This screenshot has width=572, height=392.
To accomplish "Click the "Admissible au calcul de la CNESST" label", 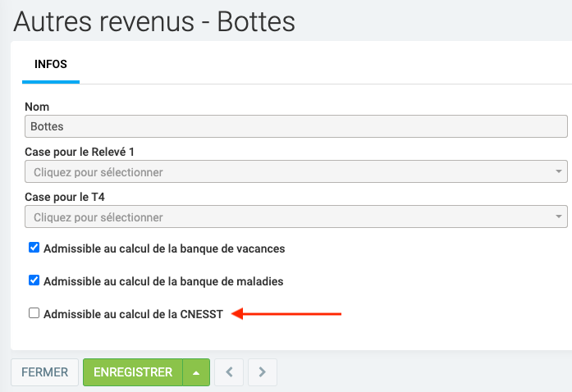I will pyautogui.click(x=133, y=314).
